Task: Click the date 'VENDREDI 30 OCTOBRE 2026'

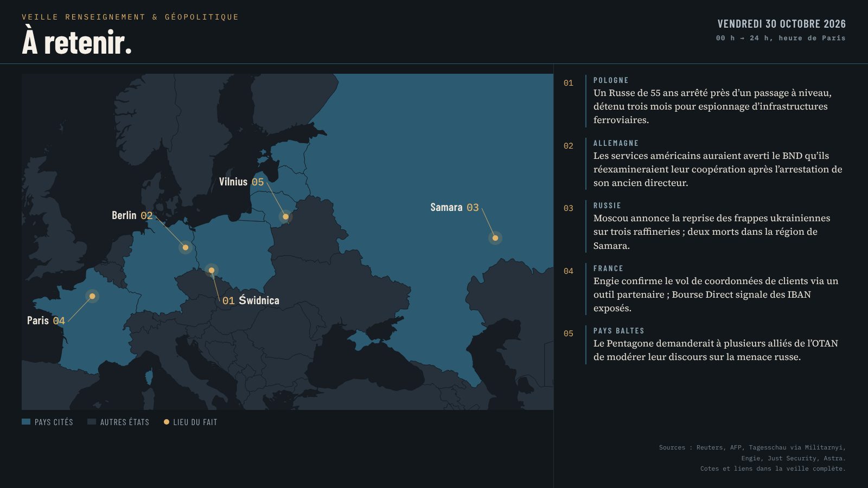Action: 782,24
